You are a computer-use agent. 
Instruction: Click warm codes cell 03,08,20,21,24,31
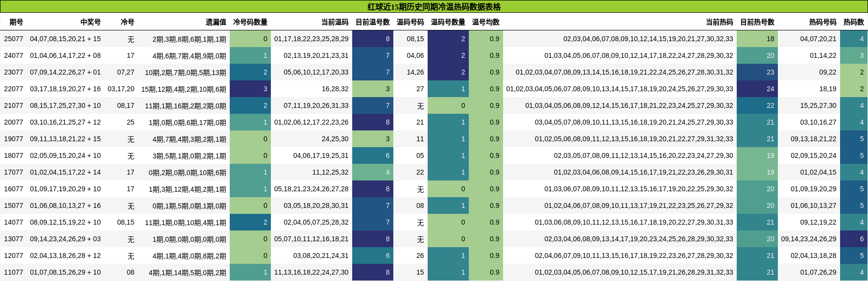pos(321,255)
